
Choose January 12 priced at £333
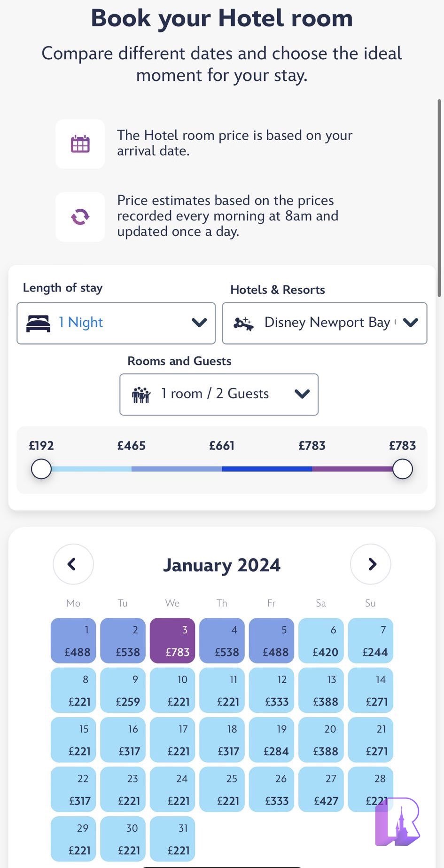[272, 690]
